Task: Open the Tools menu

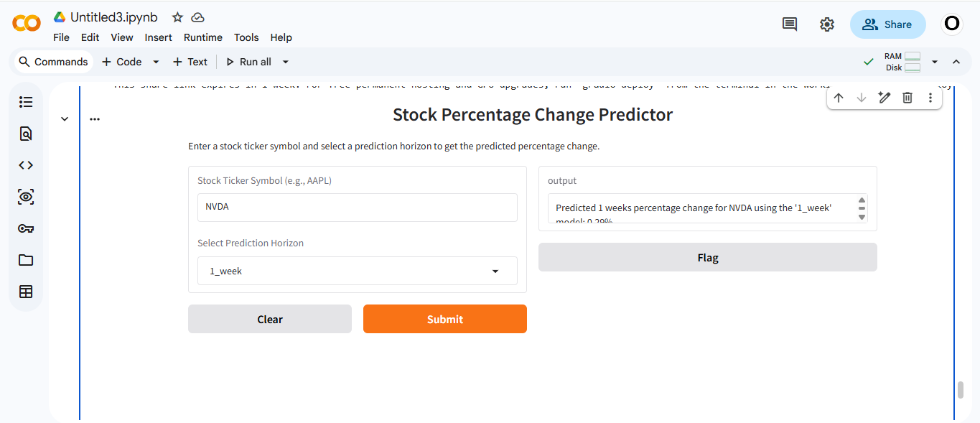Action: (x=246, y=37)
